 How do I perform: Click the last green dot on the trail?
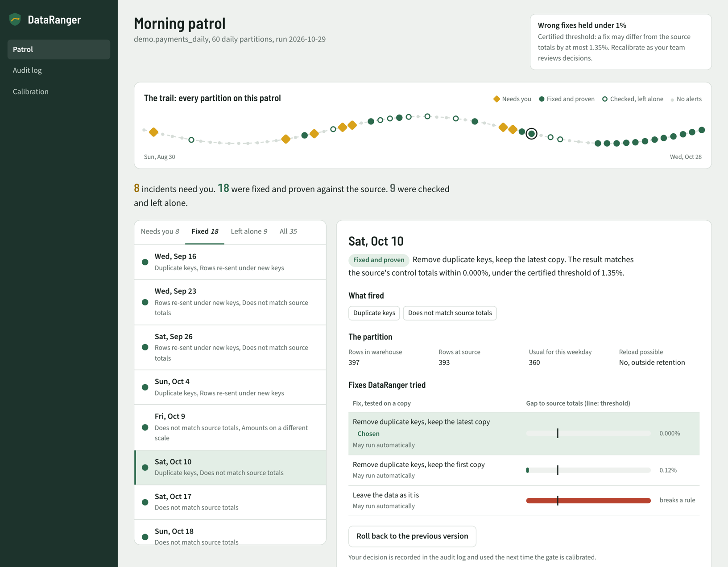point(702,130)
